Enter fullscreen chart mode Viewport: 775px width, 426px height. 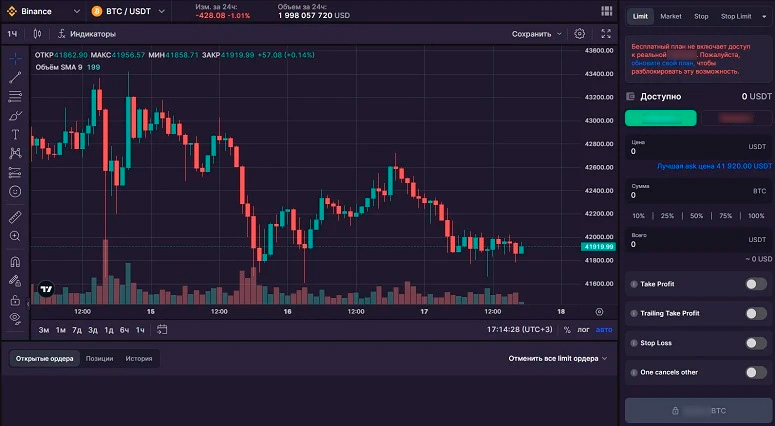(x=606, y=34)
